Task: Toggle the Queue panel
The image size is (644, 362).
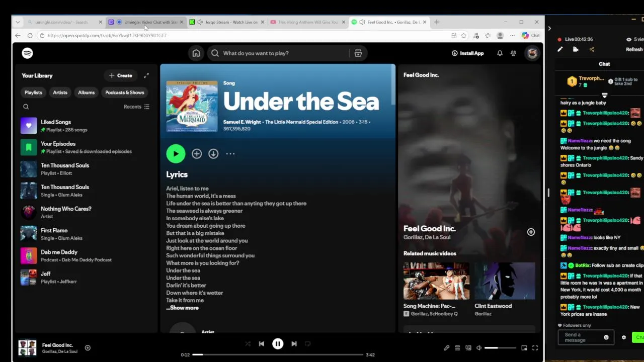Action: coord(457,348)
